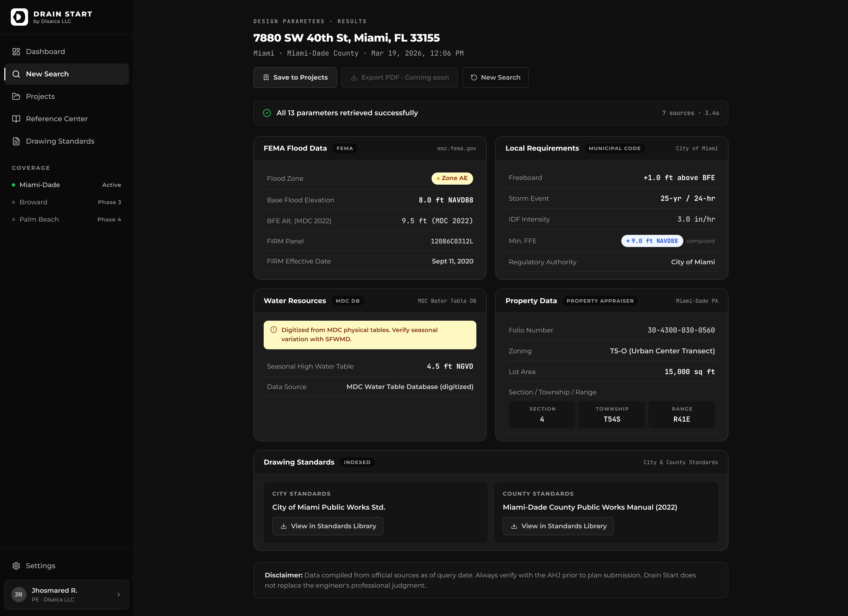This screenshot has height=616, width=848.
Task: Open Drawing Standards document icon
Action: pyautogui.click(x=16, y=141)
